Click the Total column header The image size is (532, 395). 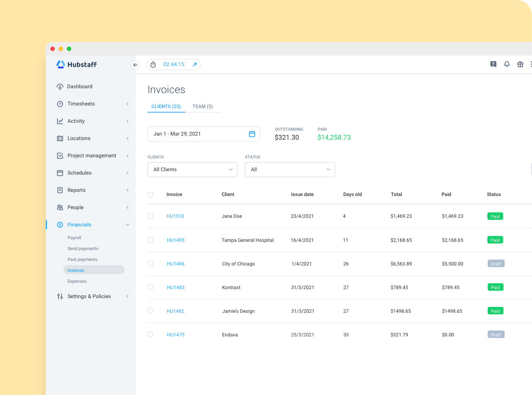pos(397,194)
